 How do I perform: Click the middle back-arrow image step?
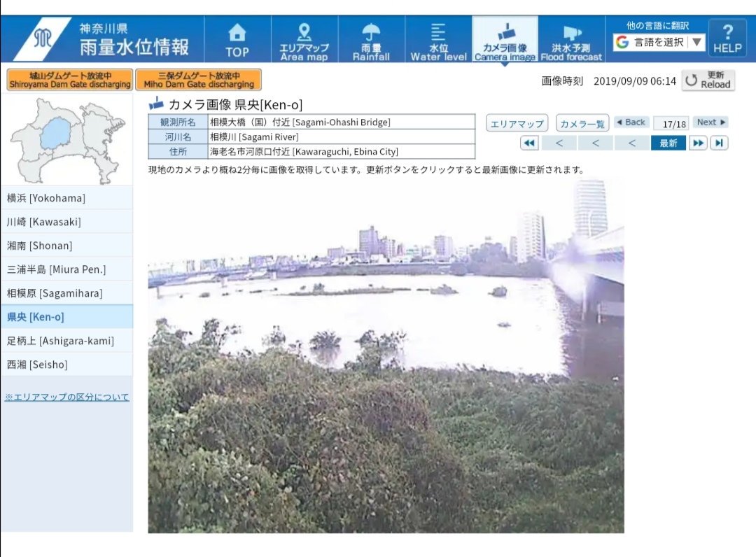(596, 143)
